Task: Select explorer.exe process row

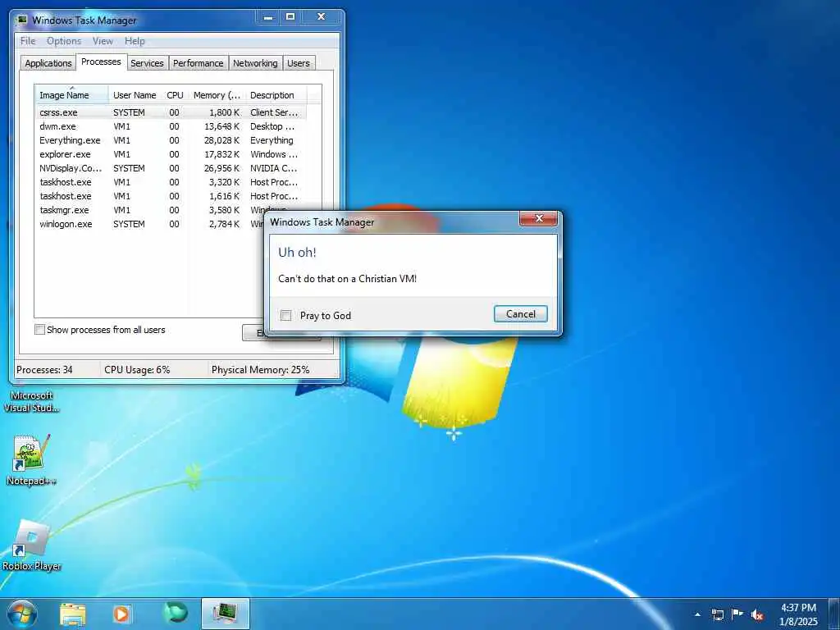Action: coord(171,154)
